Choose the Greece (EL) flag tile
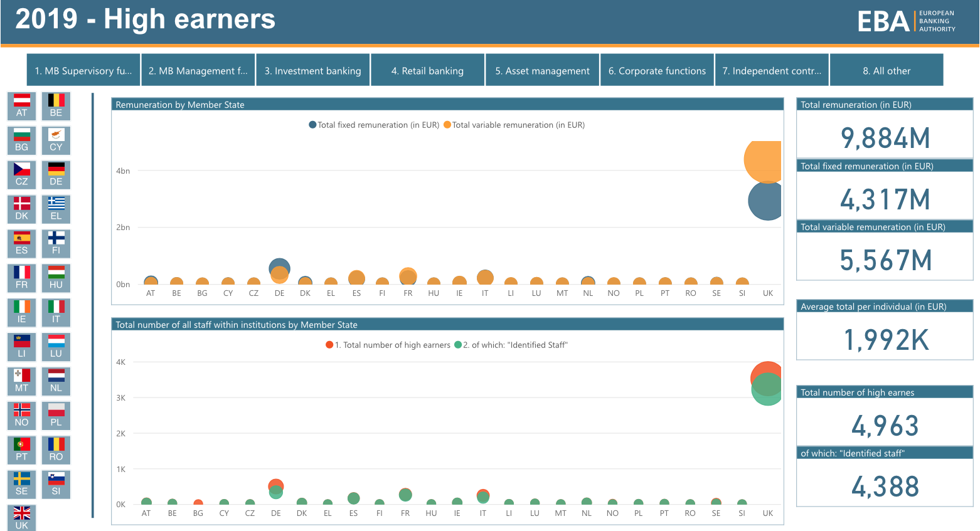Screen dimensions: 980x531 (x=56, y=209)
